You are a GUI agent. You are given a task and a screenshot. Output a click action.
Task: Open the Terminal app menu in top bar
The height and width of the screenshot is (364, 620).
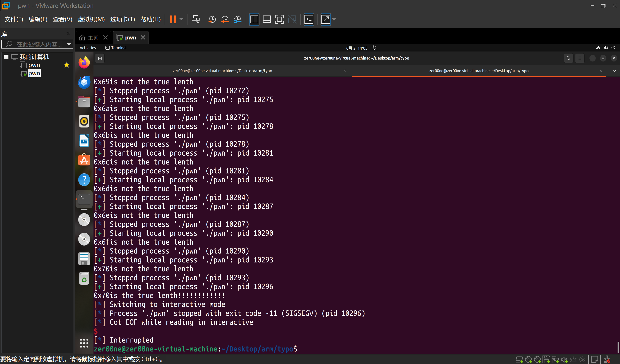(116, 48)
